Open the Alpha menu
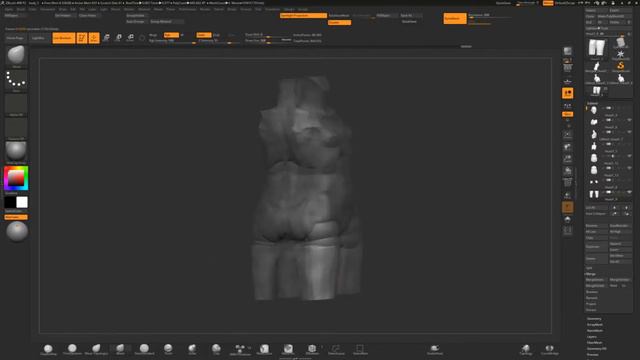The image size is (640, 360). [9, 9]
